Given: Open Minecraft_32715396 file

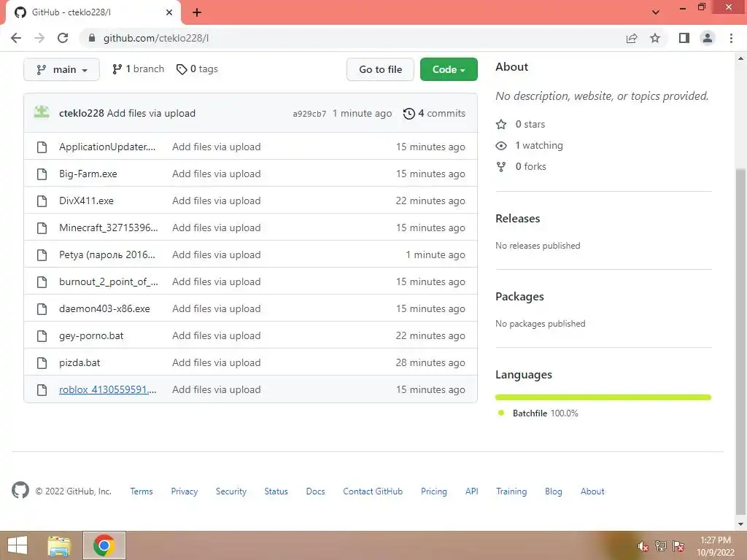Looking at the screenshot, I should pyautogui.click(x=108, y=227).
